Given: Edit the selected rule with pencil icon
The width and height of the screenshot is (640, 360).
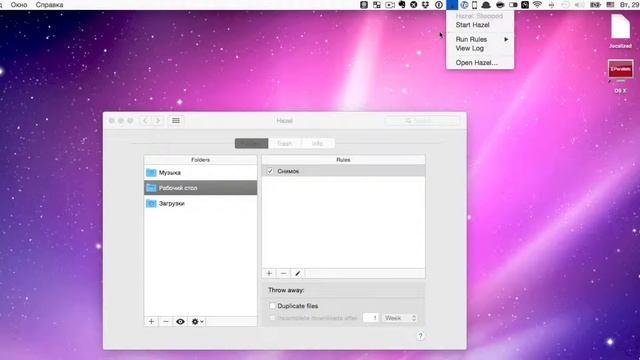Looking at the screenshot, I should [x=298, y=273].
